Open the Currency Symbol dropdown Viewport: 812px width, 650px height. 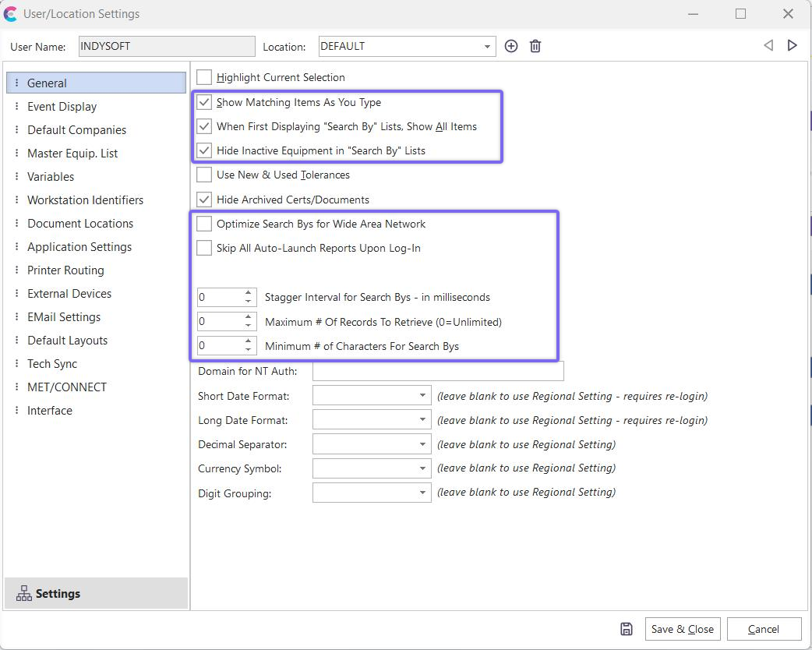[x=422, y=468]
